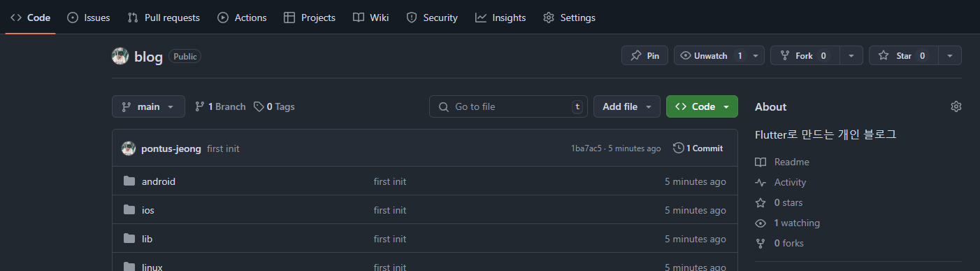Open the main branch selector
Viewport: 980px width, 271px height.
148,106
